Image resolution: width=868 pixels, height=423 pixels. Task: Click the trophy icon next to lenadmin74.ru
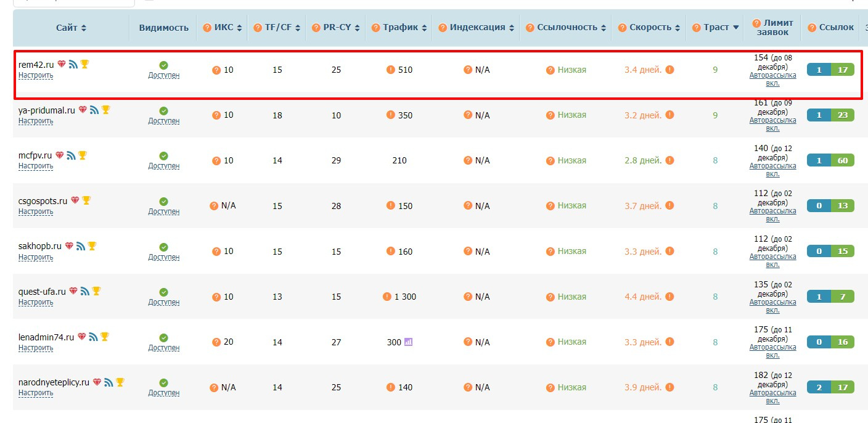(x=105, y=337)
